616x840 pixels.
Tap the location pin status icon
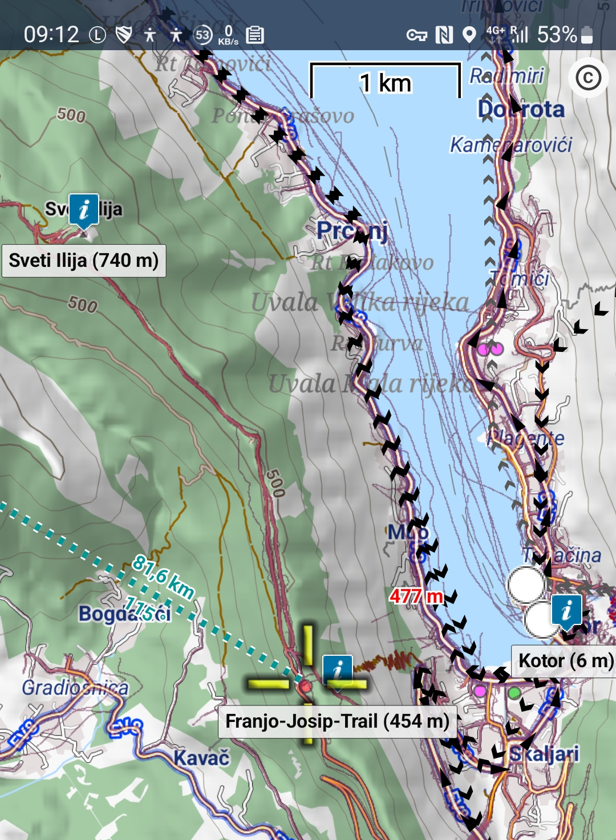point(469,35)
